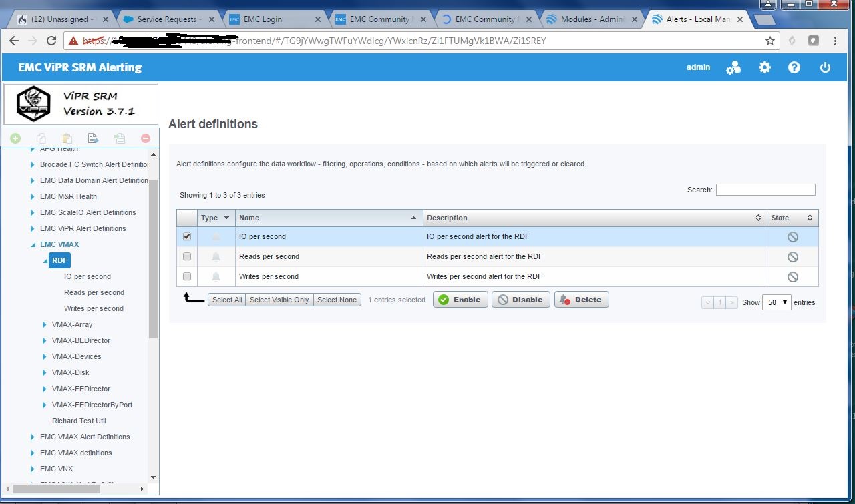Click the admin username in the header
Screen dimensions: 855x504
(x=698, y=67)
